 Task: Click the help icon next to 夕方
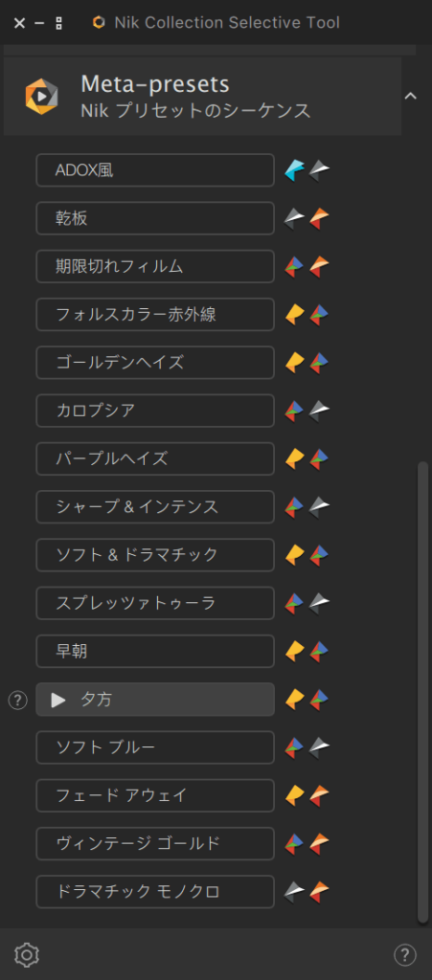coord(17,701)
